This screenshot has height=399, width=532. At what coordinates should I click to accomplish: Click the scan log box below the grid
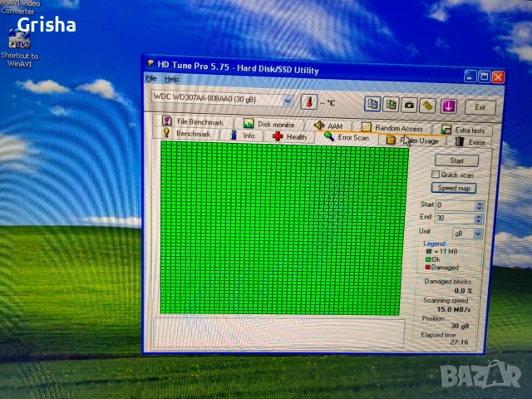pyautogui.click(x=278, y=332)
